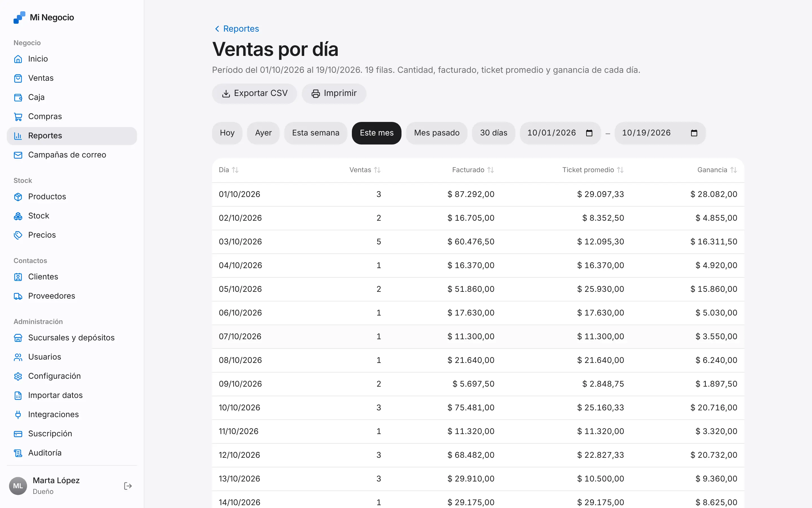
Task: Click the 10/10/2026 row date
Action: click(x=240, y=408)
